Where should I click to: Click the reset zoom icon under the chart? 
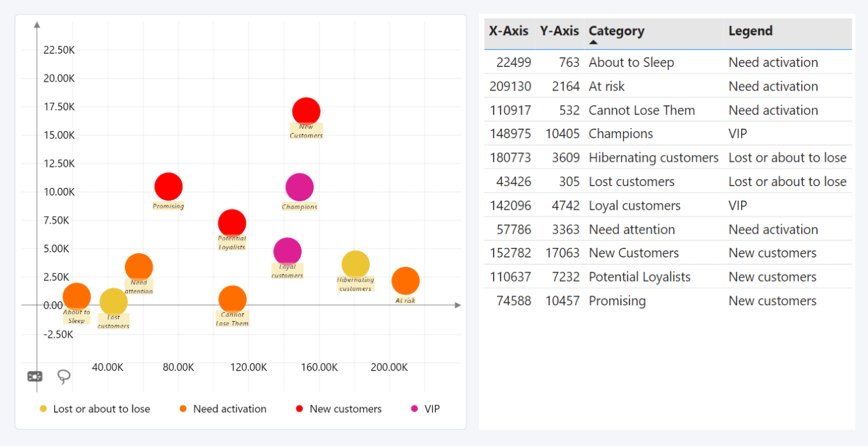click(x=35, y=377)
